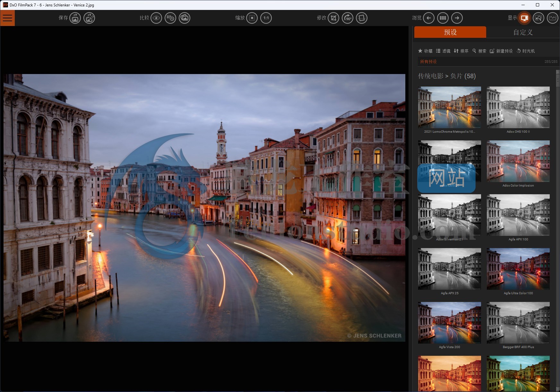Go to the previous image
The height and width of the screenshot is (392, 560).
point(429,18)
